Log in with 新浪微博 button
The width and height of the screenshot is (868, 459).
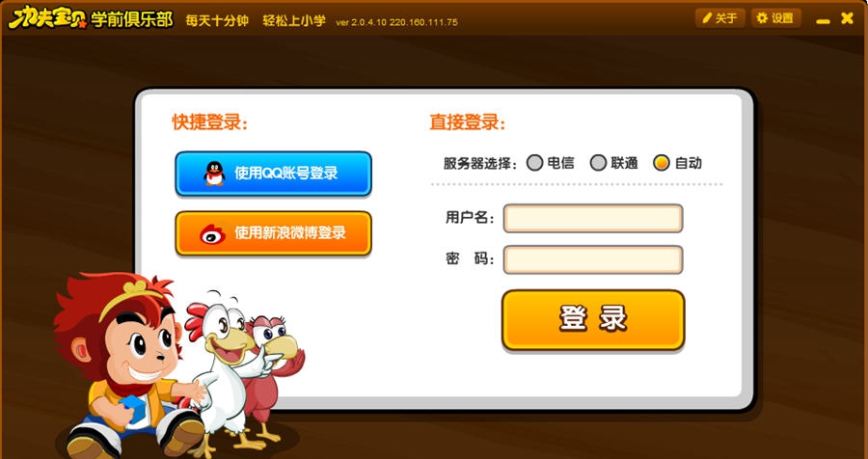click(x=274, y=233)
